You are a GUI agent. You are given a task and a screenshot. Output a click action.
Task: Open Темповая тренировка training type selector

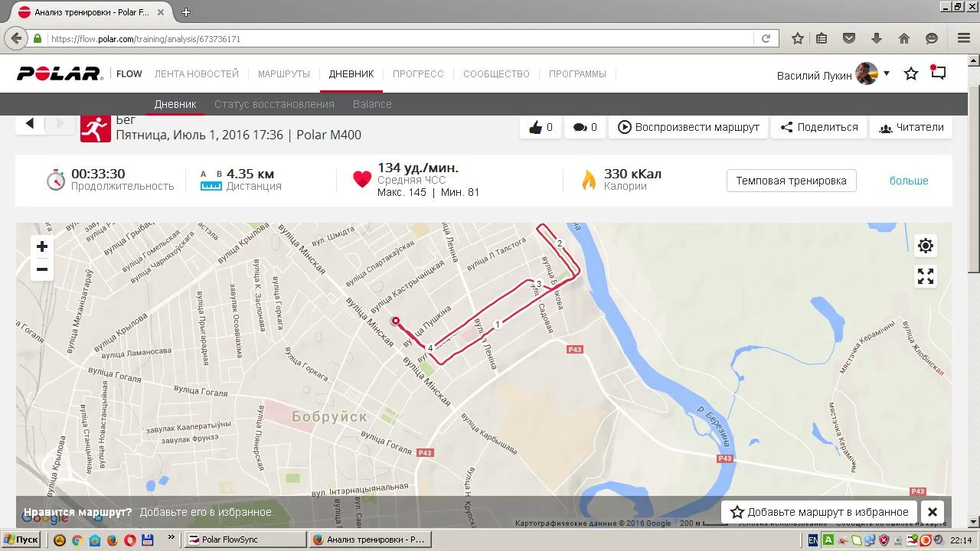point(791,181)
